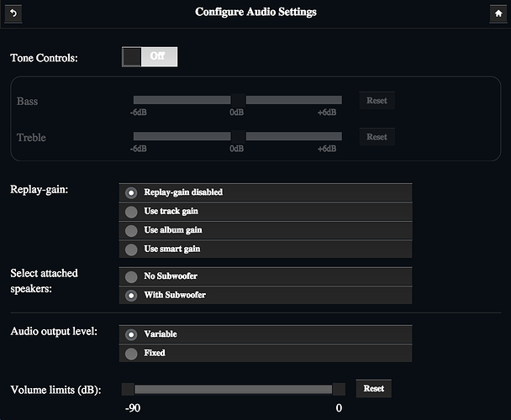Enable Use smart gain

[x=266, y=249]
